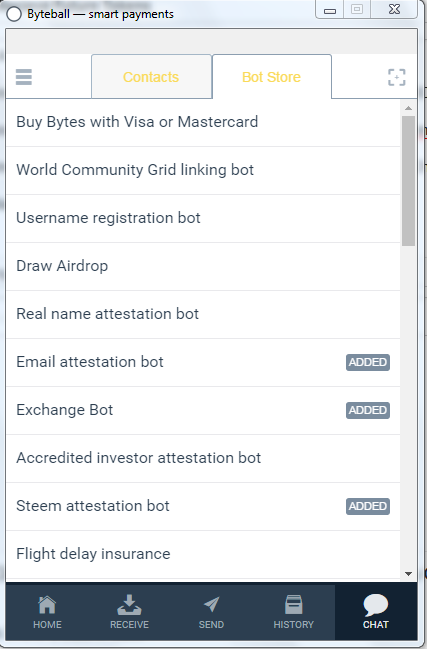
Task: Open the hamburger menu icon
Action: pyautogui.click(x=24, y=77)
